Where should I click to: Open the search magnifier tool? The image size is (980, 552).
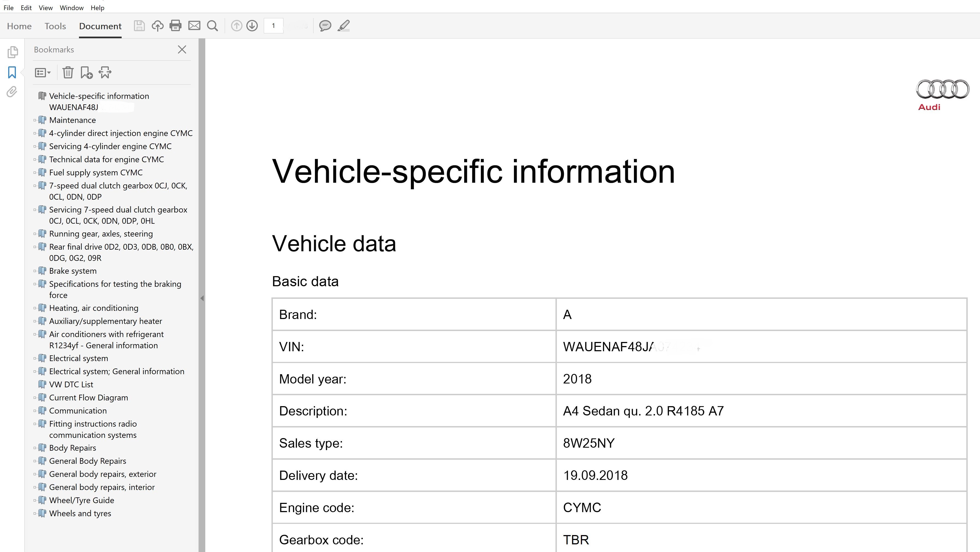pyautogui.click(x=212, y=26)
